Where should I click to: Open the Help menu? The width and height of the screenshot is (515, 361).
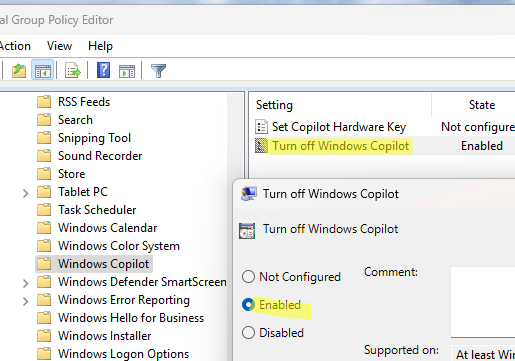100,46
